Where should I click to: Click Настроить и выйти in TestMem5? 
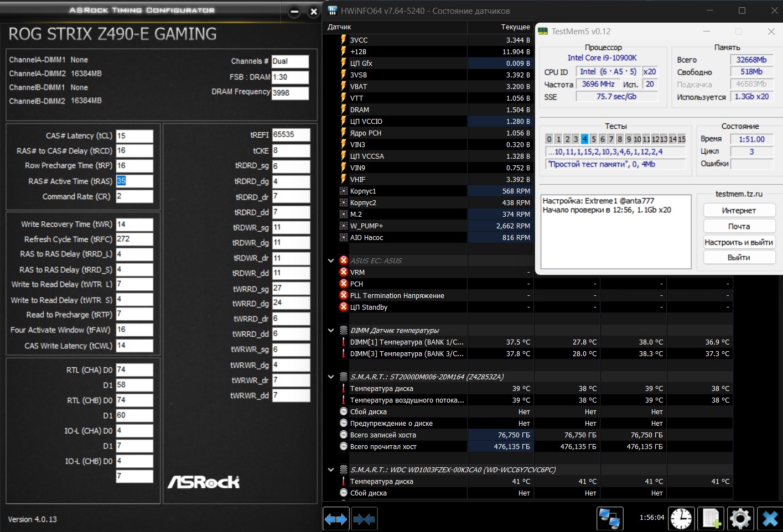click(x=739, y=242)
